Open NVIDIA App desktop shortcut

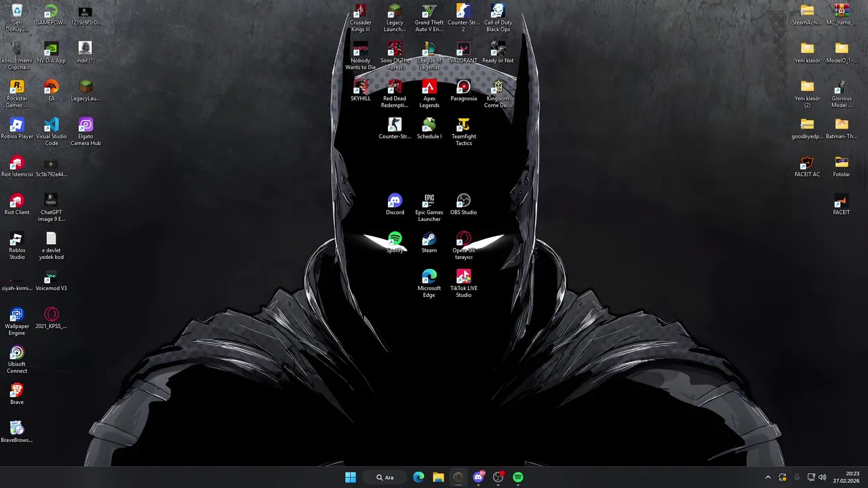point(51,53)
